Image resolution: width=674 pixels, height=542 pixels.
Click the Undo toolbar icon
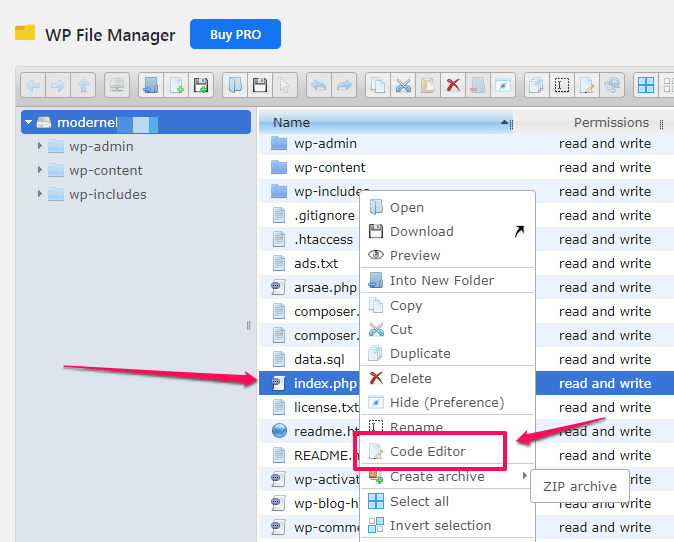tap(319, 85)
